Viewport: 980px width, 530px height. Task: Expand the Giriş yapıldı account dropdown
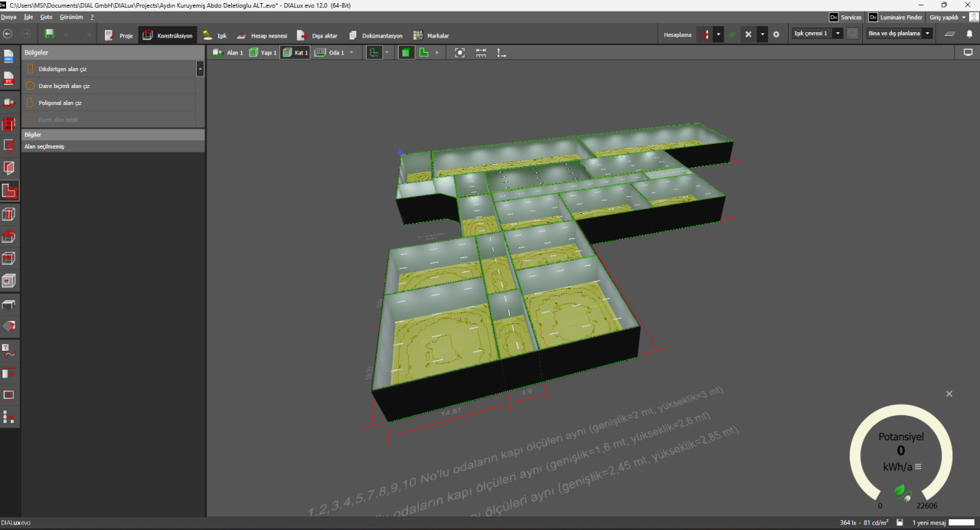tap(964, 17)
